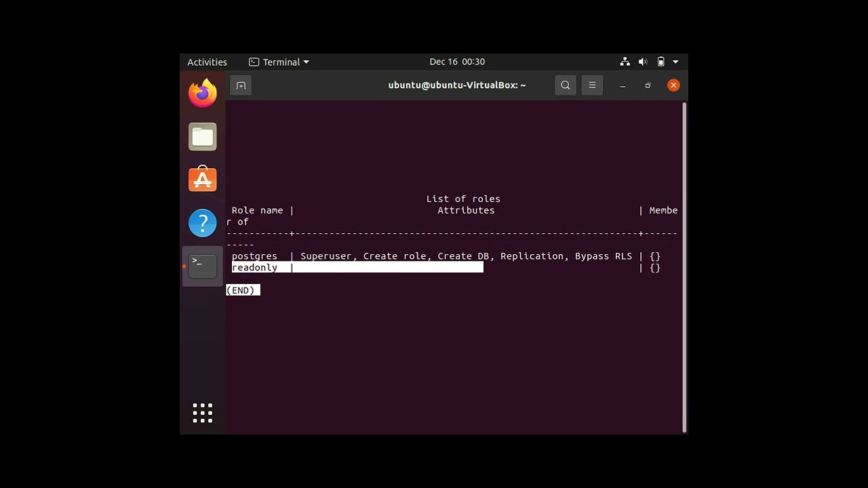The height and width of the screenshot is (488, 868).
Task: Launch the Files manager from dock
Action: [203, 137]
